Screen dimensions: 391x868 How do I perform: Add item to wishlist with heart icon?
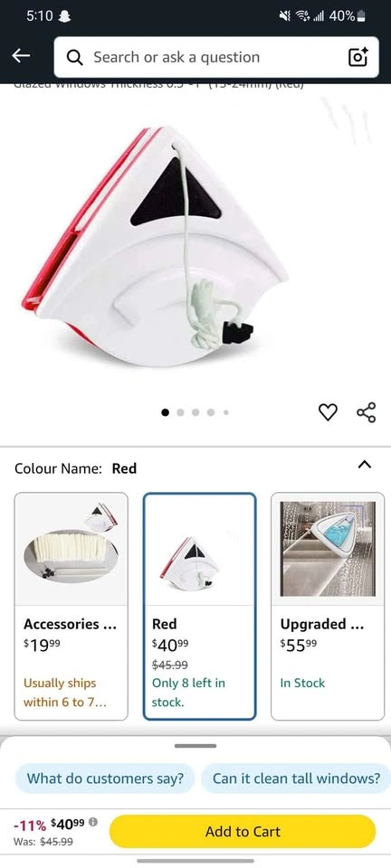[x=328, y=412]
